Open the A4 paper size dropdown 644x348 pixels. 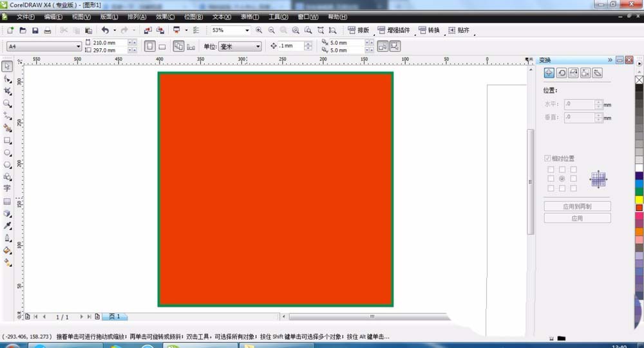click(x=78, y=46)
